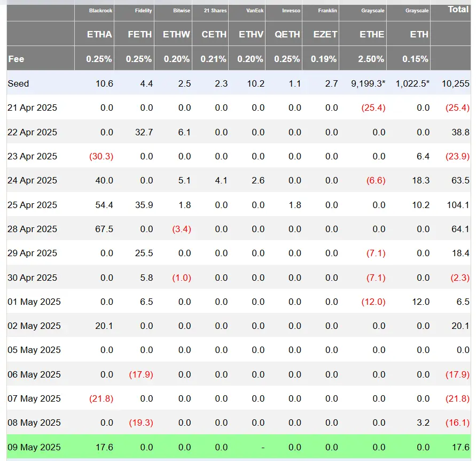This screenshot has height=461, width=476.
Task: Click the (12.0) ETHE value
Action: coord(373,302)
